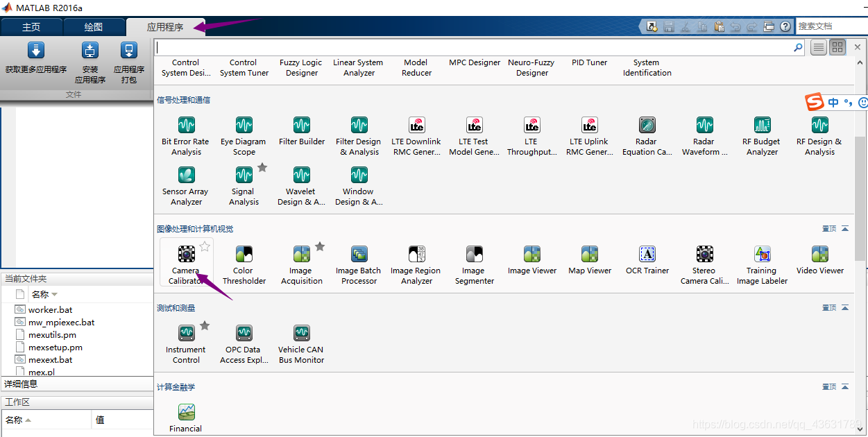The width and height of the screenshot is (868, 437).
Task: Open the Vehicle CAN Bus Monitor app
Action: [x=301, y=343]
